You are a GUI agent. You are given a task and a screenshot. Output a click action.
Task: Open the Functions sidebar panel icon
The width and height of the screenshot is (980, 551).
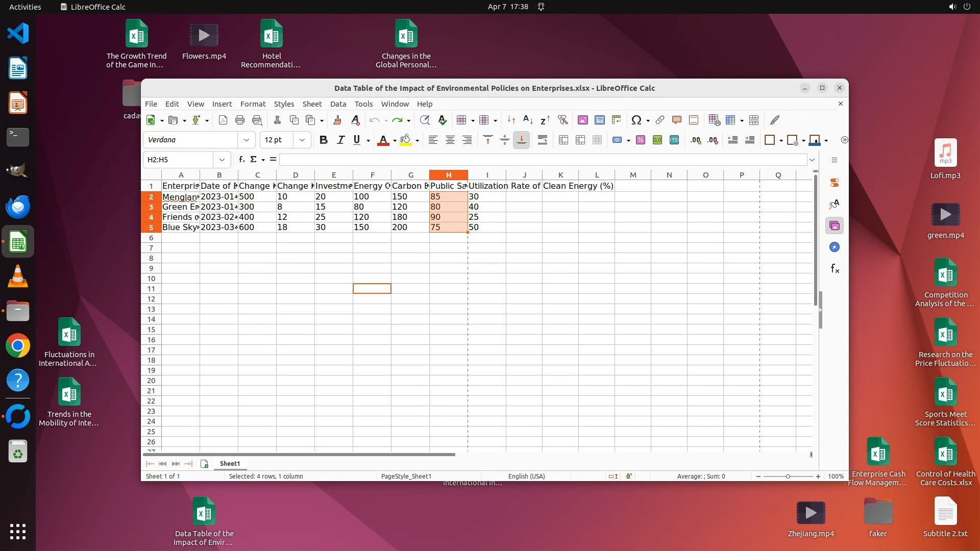coord(835,269)
